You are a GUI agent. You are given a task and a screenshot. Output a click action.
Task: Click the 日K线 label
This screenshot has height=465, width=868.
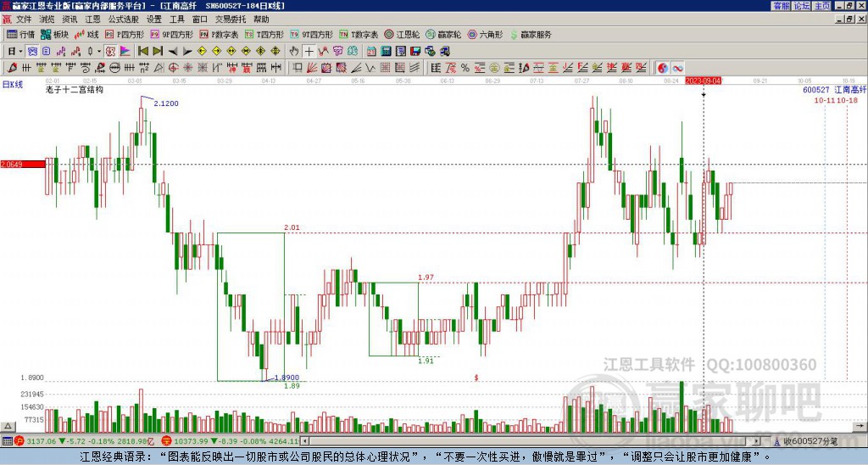tap(13, 84)
